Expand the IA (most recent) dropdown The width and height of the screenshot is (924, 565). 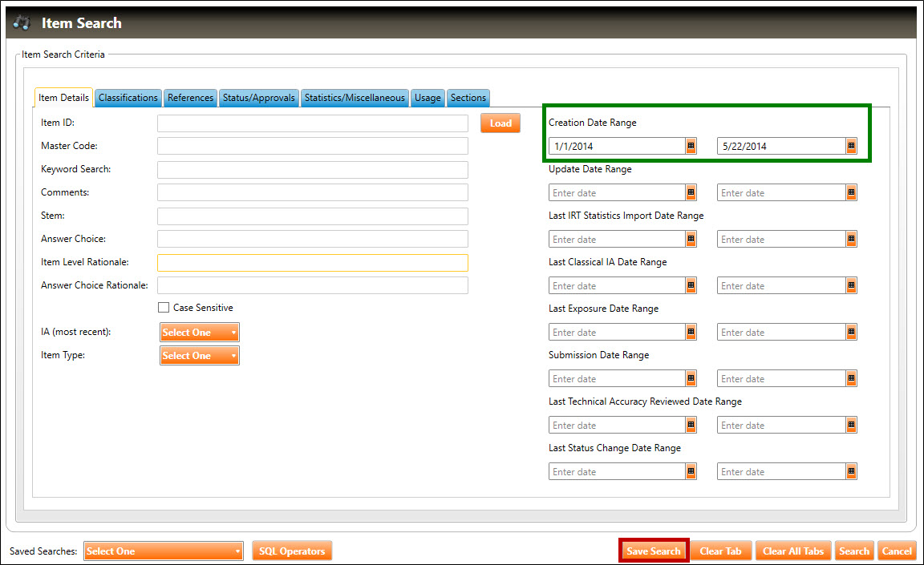click(x=200, y=333)
